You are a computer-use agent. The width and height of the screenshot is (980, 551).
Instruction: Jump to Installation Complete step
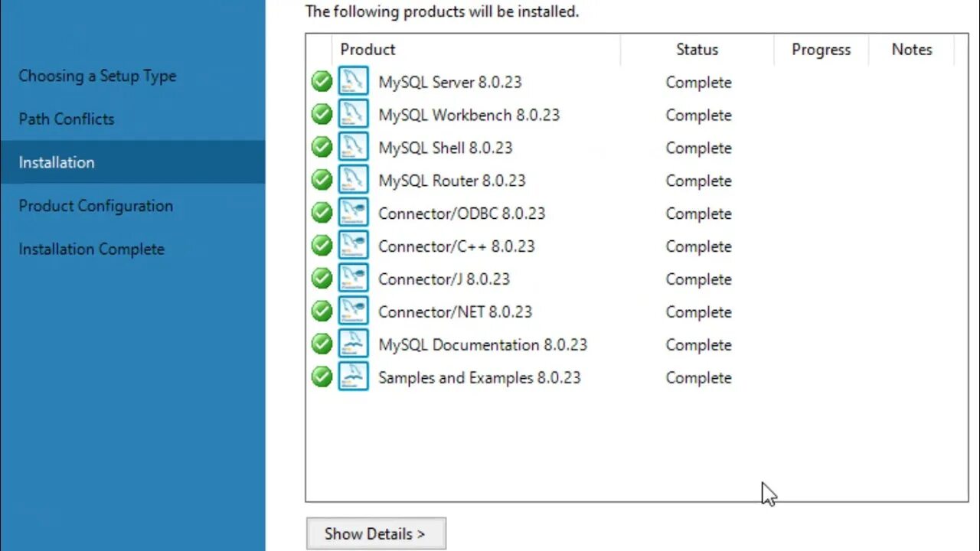[x=91, y=249]
